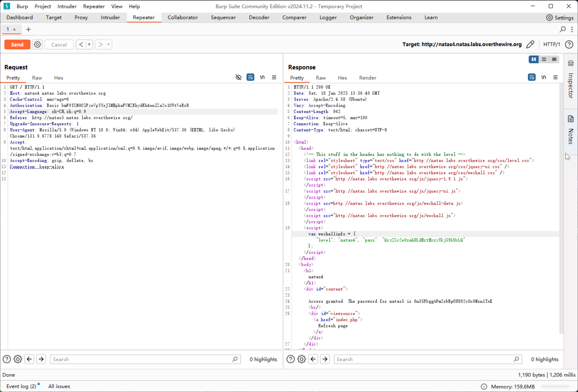Click the Request search input field

click(x=145, y=359)
